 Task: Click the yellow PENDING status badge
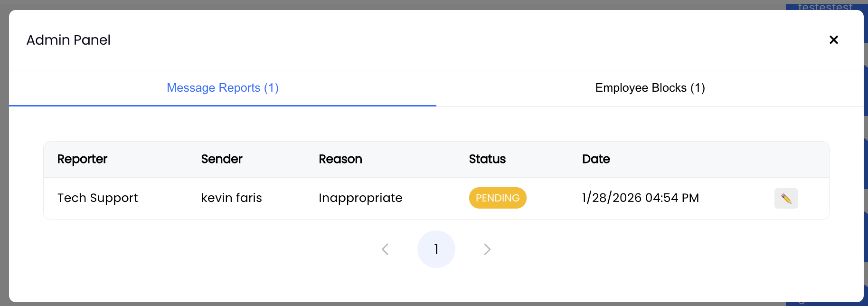pyautogui.click(x=498, y=198)
